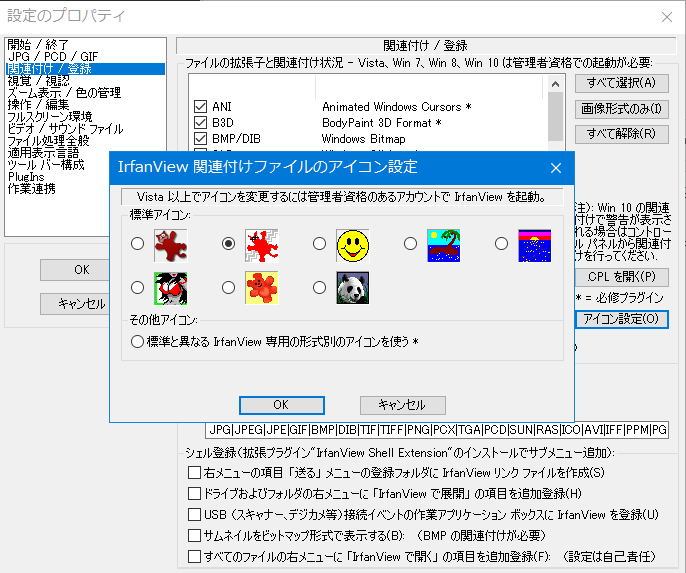Click the red splat on yellow icon
Screen dimensions: 686x573
[x=262, y=288]
